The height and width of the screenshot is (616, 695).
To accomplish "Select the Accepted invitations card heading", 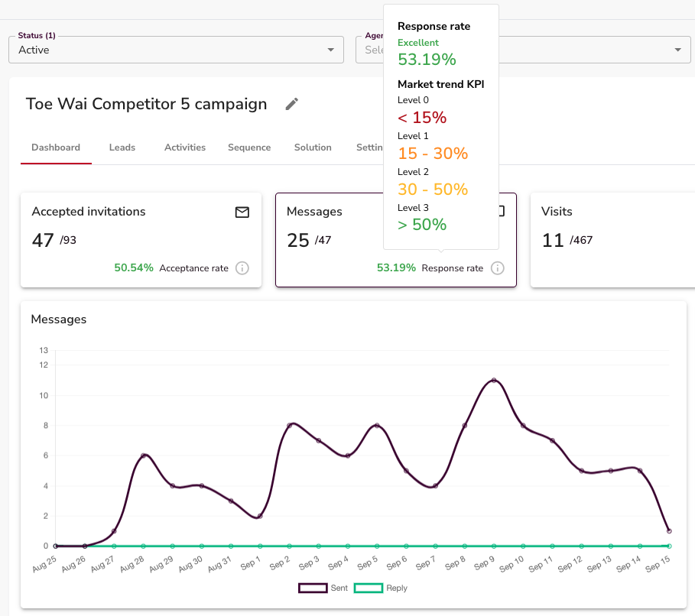I will click(x=89, y=212).
